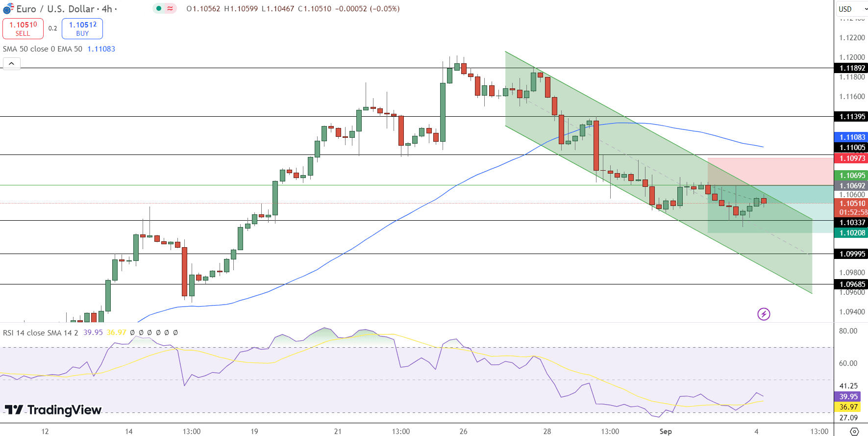Click the TradingView logo
The image size is (868, 436).
point(53,410)
